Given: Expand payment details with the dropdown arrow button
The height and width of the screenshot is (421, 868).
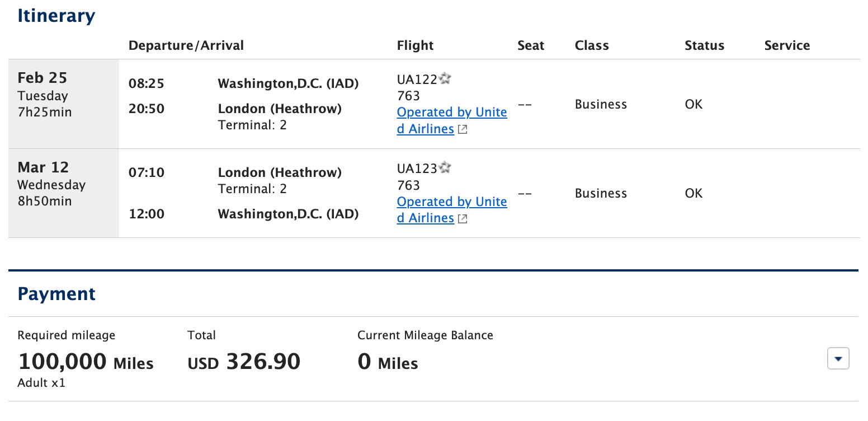Looking at the screenshot, I should point(838,358).
